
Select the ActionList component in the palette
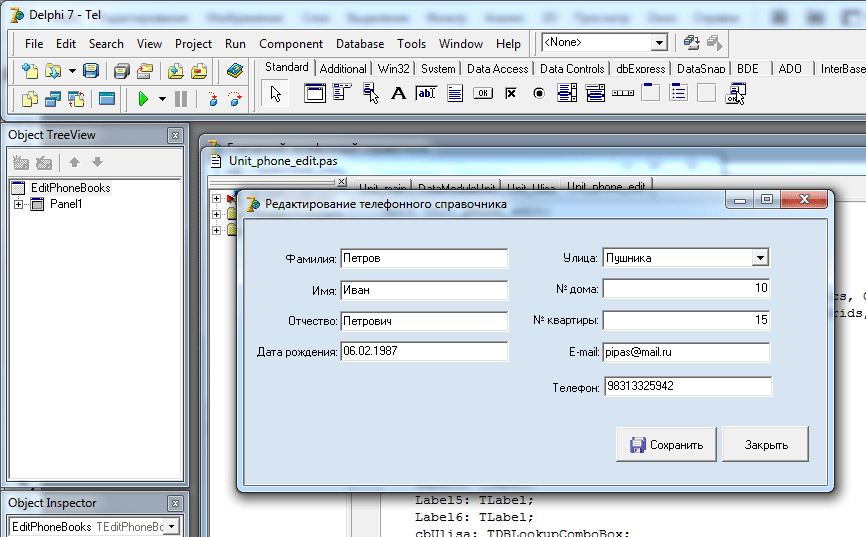(x=736, y=93)
